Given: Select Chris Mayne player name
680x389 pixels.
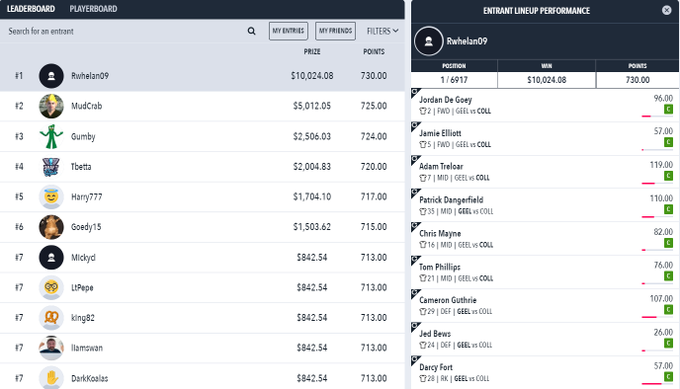Looking at the screenshot, I should pyautogui.click(x=440, y=234).
